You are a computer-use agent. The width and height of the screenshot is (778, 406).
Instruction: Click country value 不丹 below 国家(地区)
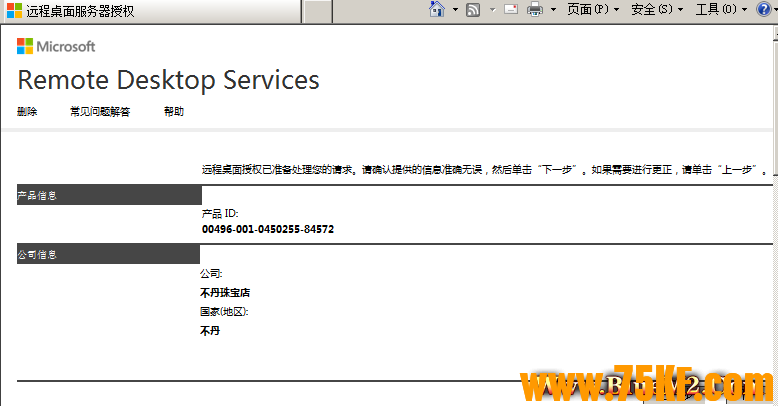[x=210, y=331]
